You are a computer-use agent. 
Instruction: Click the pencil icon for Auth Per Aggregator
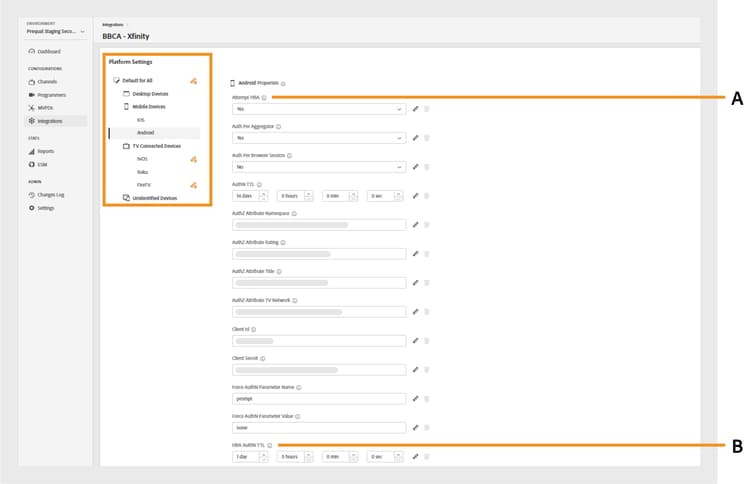point(415,138)
